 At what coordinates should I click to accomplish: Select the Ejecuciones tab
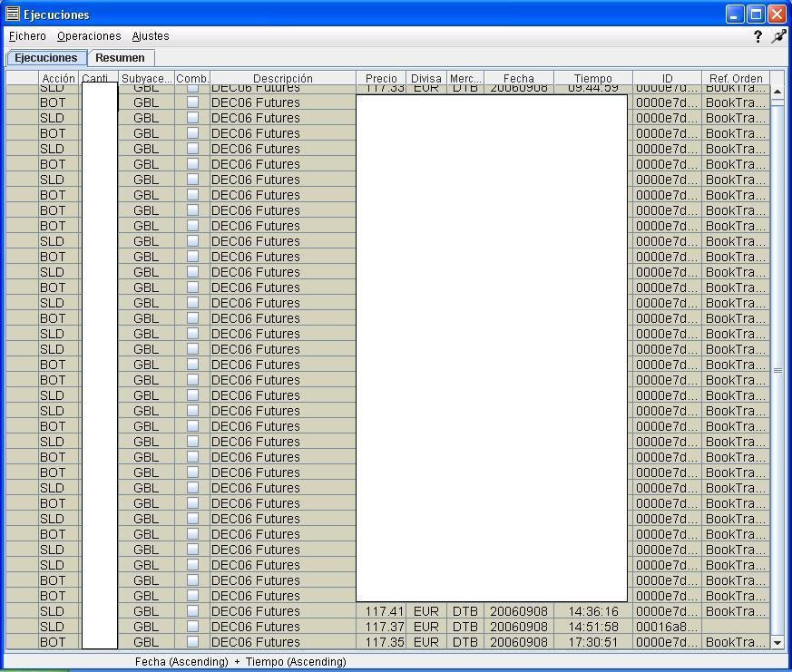(x=46, y=57)
